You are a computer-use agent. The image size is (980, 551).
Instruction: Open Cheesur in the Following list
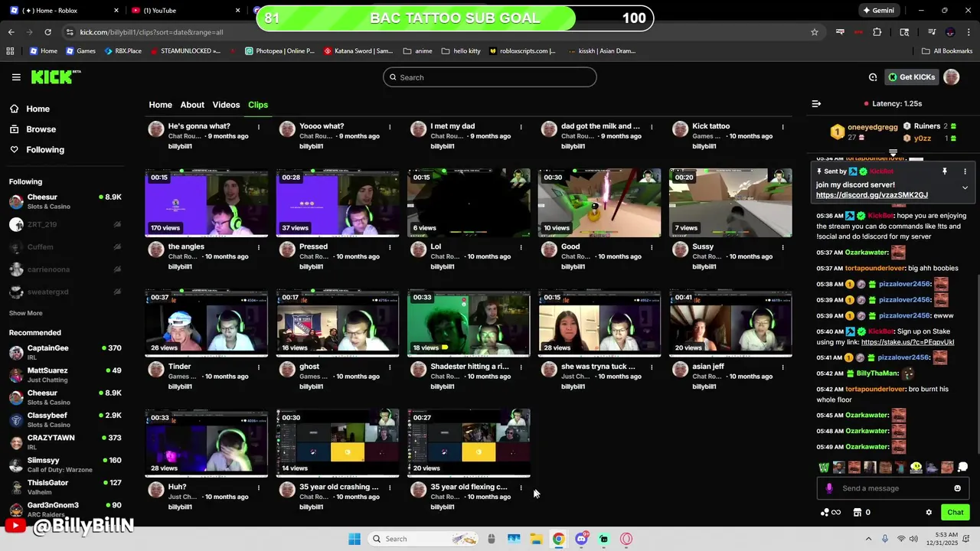(x=65, y=202)
